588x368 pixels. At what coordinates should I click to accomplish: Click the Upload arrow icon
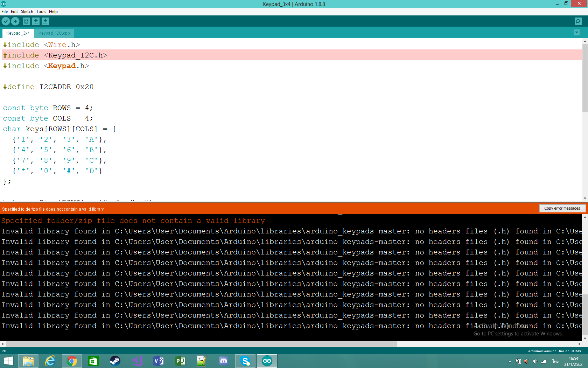pyautogui.click(x=15, y=21)
